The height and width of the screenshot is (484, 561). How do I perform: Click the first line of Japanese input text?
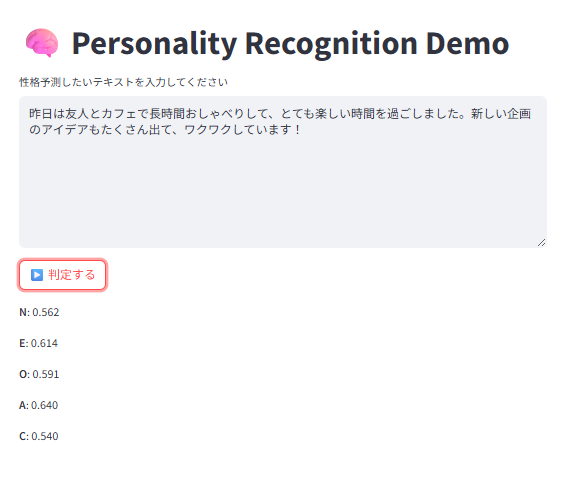point(280,114)
